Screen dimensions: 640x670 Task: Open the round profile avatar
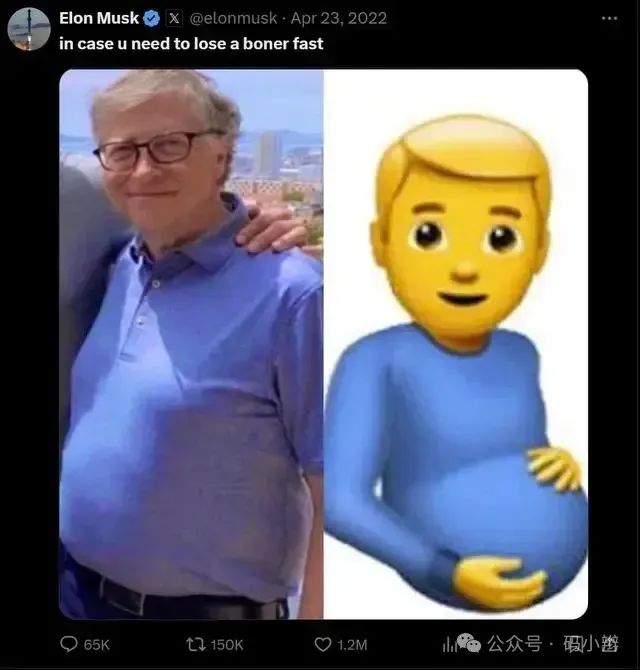coord(29,29)
